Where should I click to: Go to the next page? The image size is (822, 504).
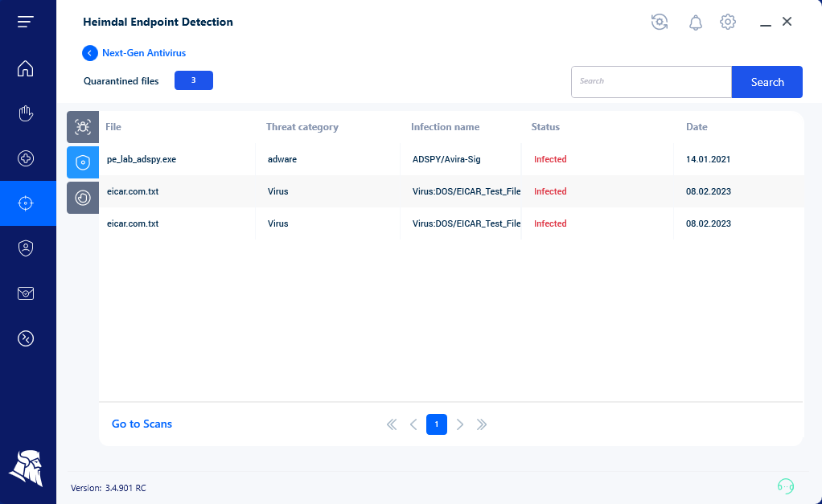click(x=460, y=424)
